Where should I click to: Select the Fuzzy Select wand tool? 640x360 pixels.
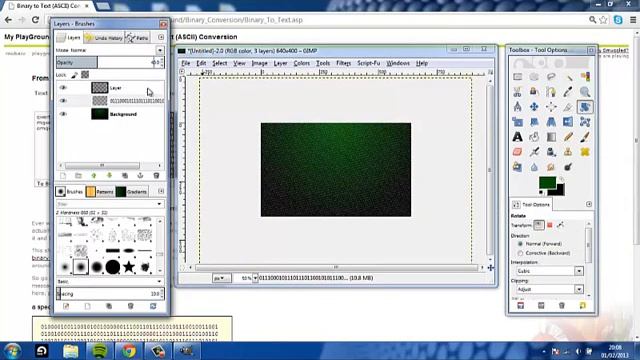[x=568, y=77]
